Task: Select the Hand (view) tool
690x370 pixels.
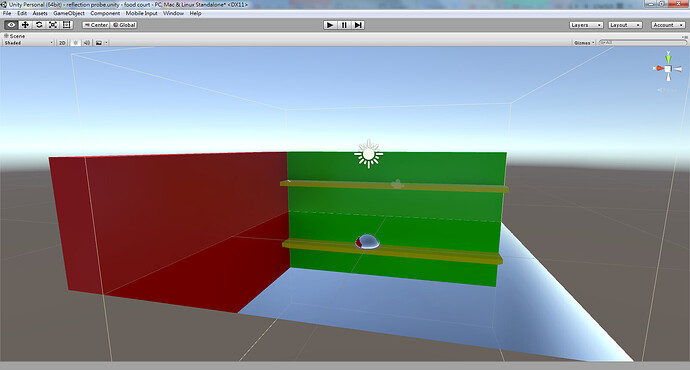Action: 11,25
